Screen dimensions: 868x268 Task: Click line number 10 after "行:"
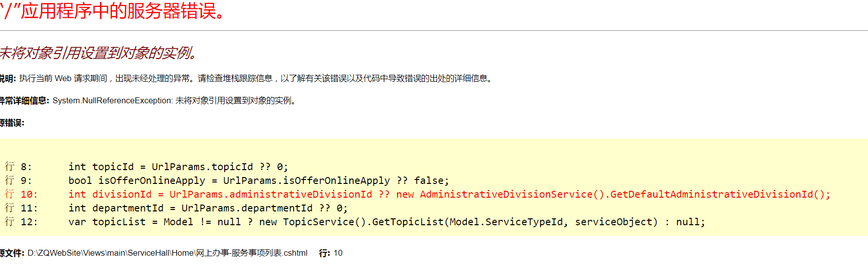click(x=338, y=253)
